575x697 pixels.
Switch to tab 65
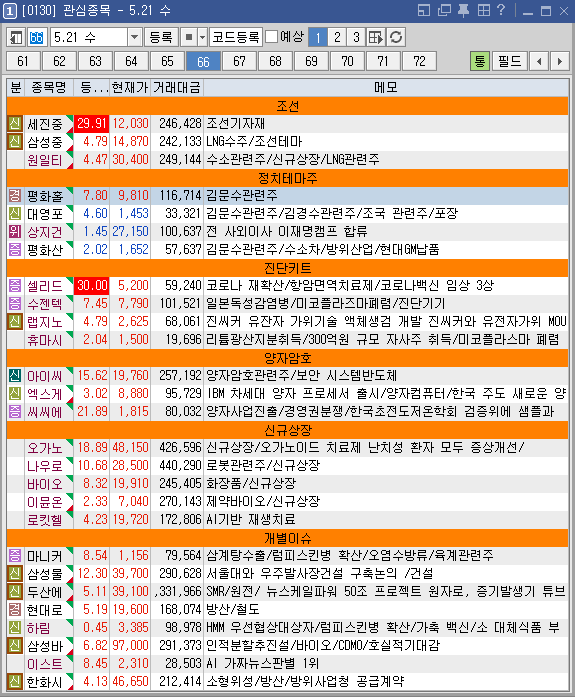(x=167, y=61)
